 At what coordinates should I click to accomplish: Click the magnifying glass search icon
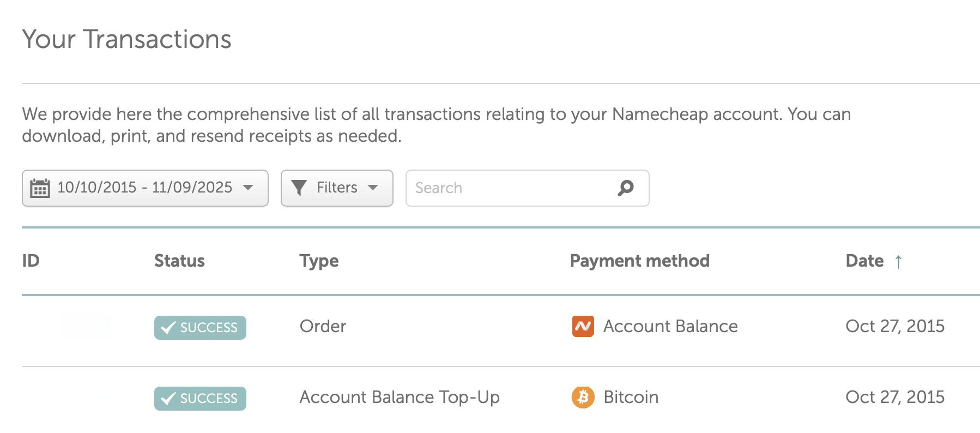[x=626, y=188]
